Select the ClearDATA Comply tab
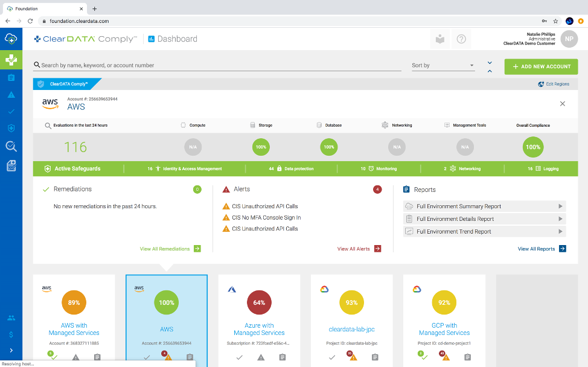 (x=67, y=84)
